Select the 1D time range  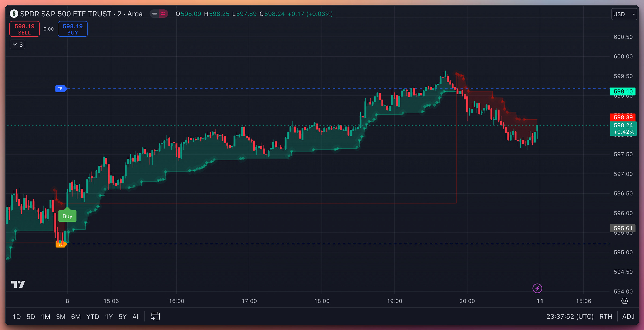point(17,317)
